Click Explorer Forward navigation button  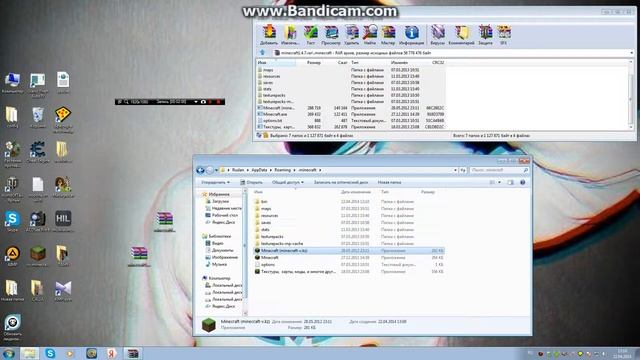pyautogui.click(x=209, y=170)
